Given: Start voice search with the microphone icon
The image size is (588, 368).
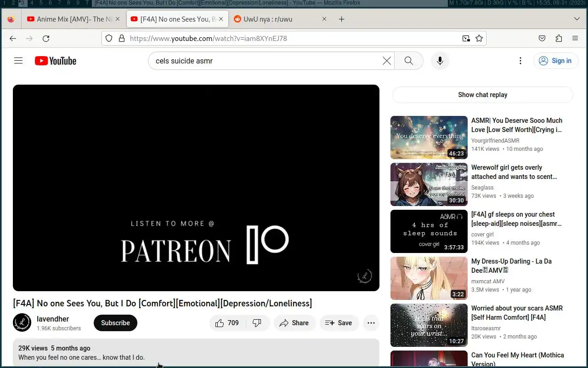Looking at the screenshot, I should (440, 61).
